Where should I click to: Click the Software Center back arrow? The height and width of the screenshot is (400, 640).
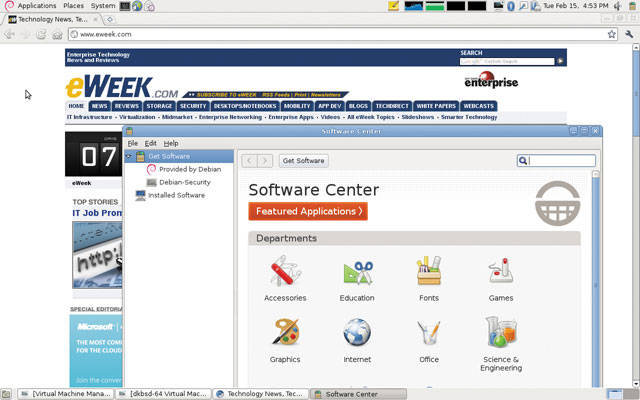click(249, 161)
